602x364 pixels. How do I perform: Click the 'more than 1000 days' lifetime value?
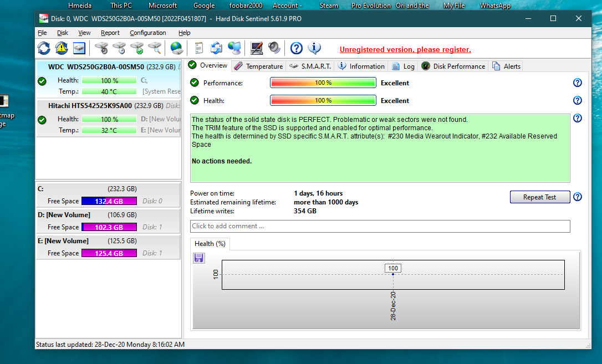[326, 202]
